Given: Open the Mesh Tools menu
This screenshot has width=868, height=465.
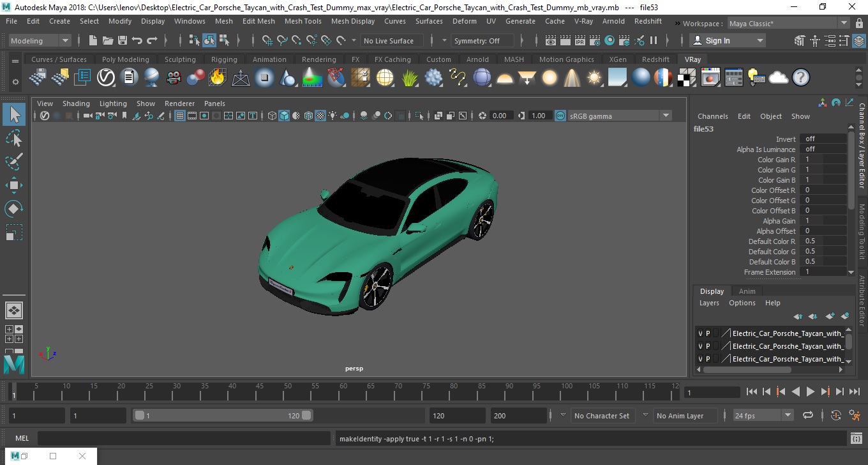Looking at the screenshot, I should coord(303,21).
